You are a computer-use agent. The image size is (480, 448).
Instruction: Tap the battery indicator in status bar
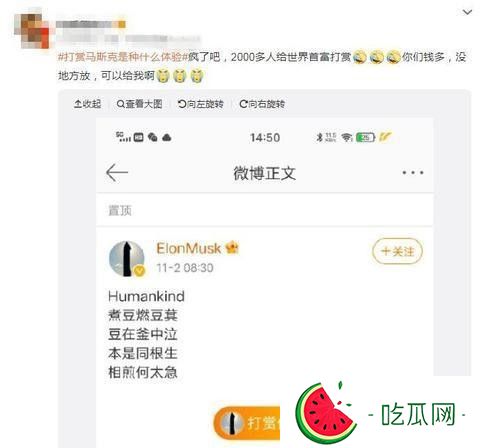point(366,137)
